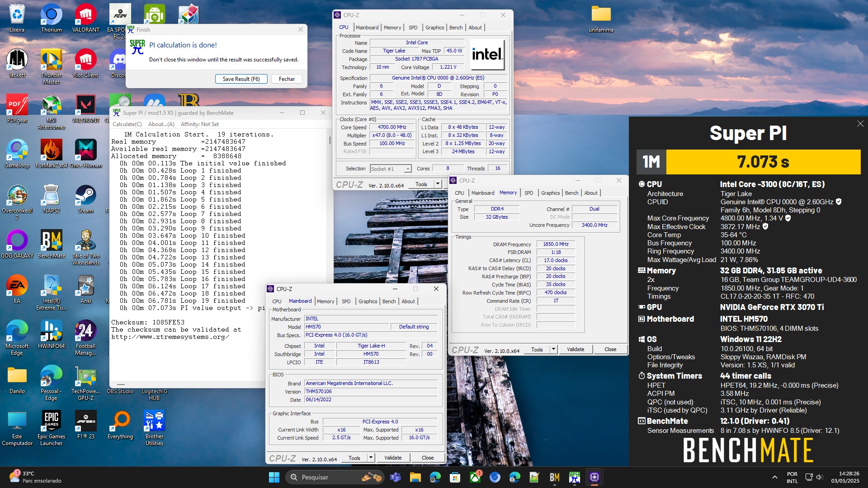Show hidden system tray icons chevron

click(x=774, y=477)
